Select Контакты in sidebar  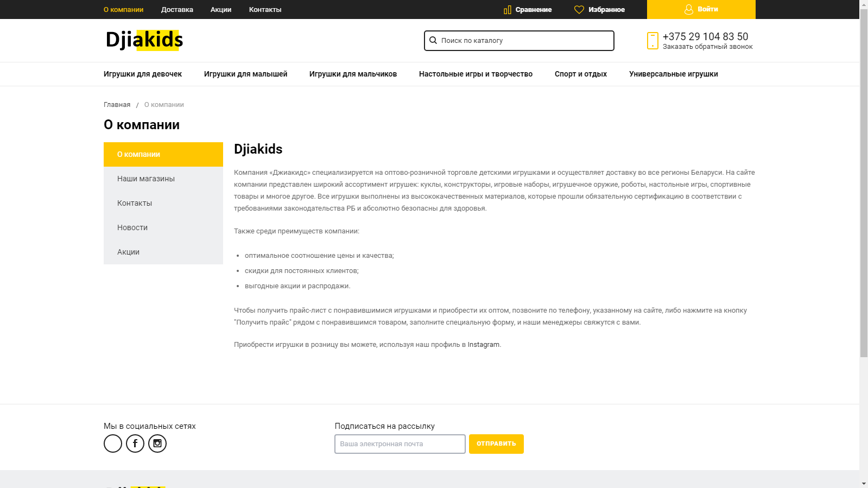click(163, 203)
